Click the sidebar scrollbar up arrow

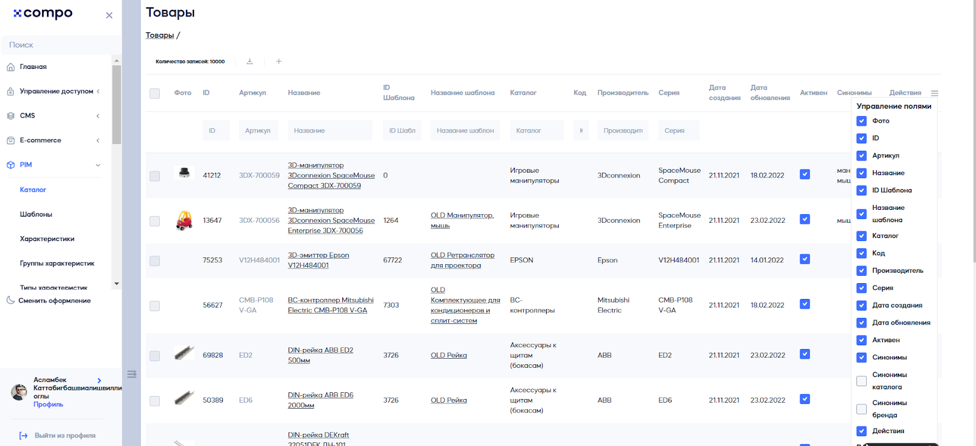tap(116, 60)
